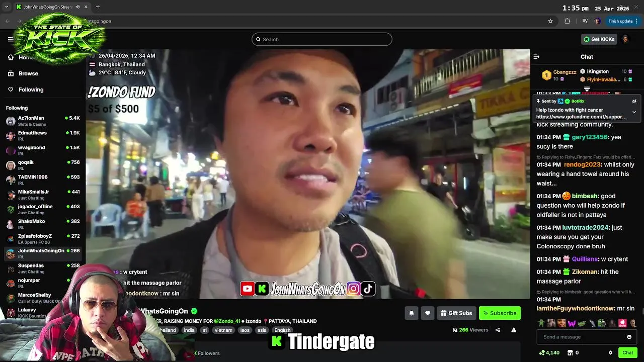
Task: Open the hamburger sidebar menu
Action: click(11, 39)
